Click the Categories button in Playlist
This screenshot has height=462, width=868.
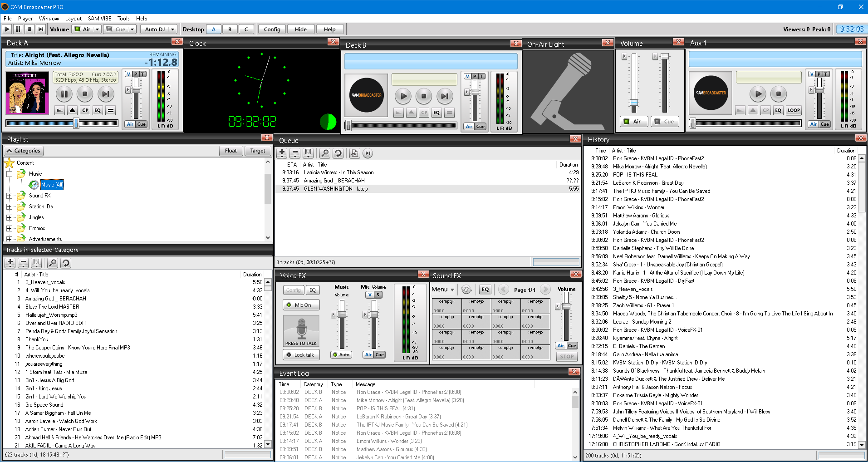[24, 151]
